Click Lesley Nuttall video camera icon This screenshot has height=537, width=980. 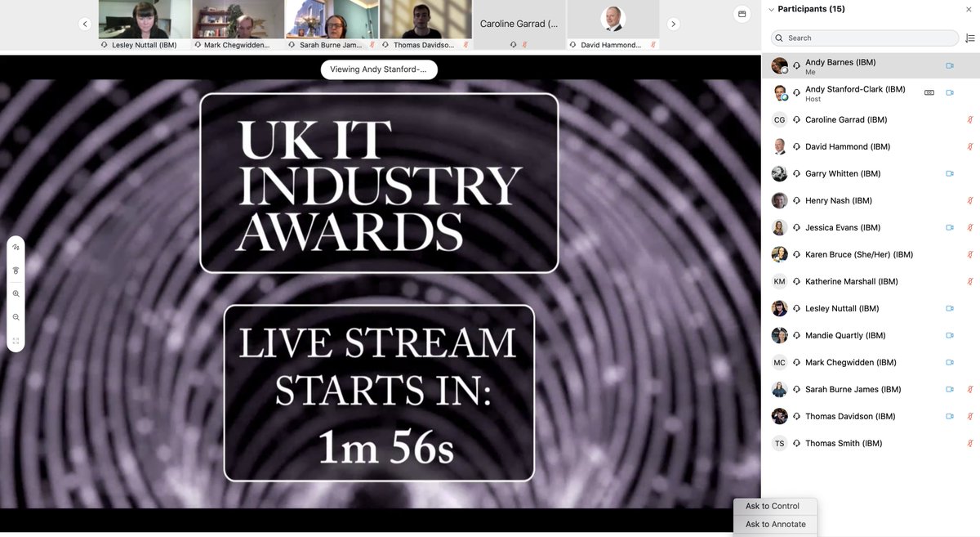point(950,308)
